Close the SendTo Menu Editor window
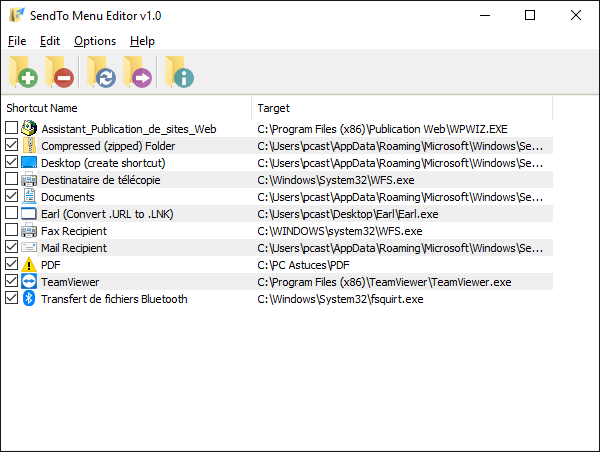 (576, 15)
